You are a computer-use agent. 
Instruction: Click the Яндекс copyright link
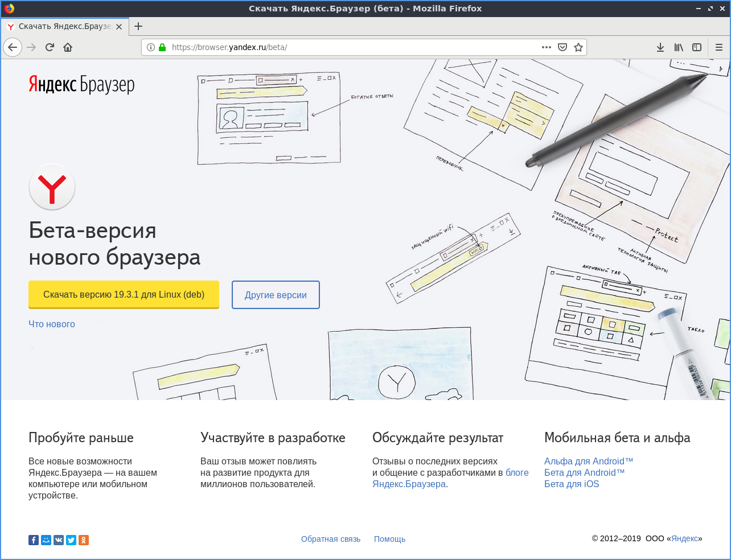(x=684, y=538)
